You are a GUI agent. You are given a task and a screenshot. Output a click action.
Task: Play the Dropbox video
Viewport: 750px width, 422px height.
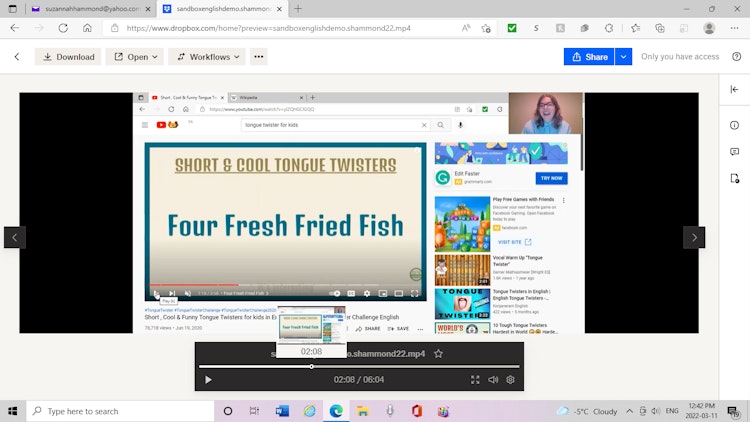pos(208,380)
